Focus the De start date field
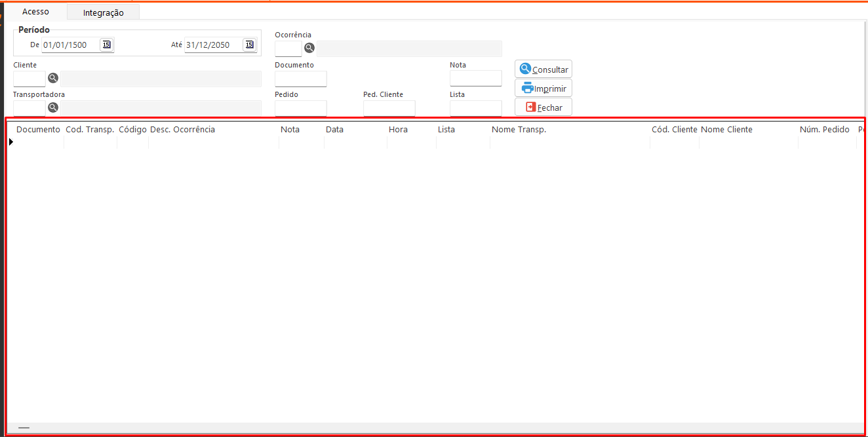Image resolution: width=868 pixels, height=437 pixels. click(x=70, y=45)
